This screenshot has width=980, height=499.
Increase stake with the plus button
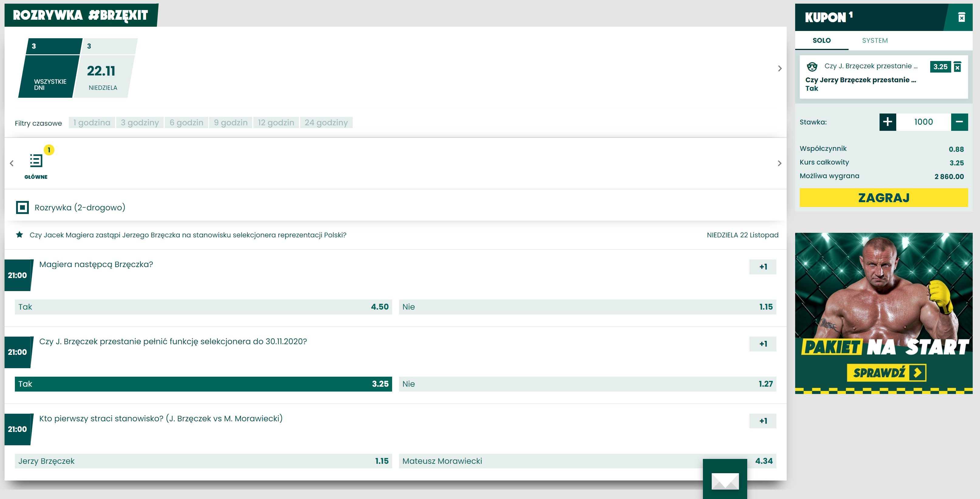(887, 122)
